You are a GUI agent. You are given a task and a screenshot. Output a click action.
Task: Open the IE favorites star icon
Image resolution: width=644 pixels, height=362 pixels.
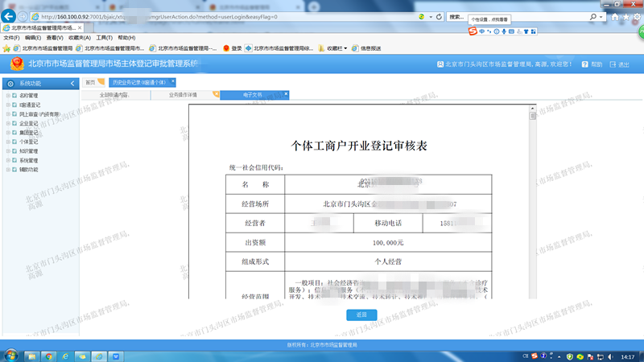coord(625,16)
